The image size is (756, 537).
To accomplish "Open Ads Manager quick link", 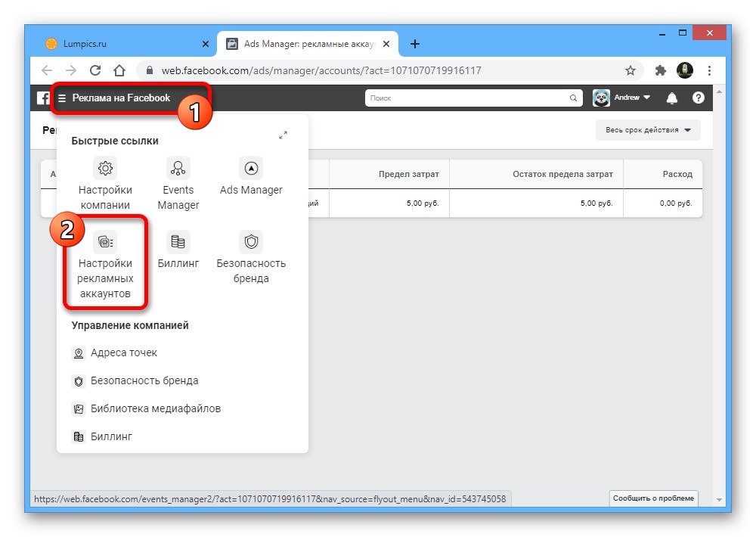I will point(251,176).
